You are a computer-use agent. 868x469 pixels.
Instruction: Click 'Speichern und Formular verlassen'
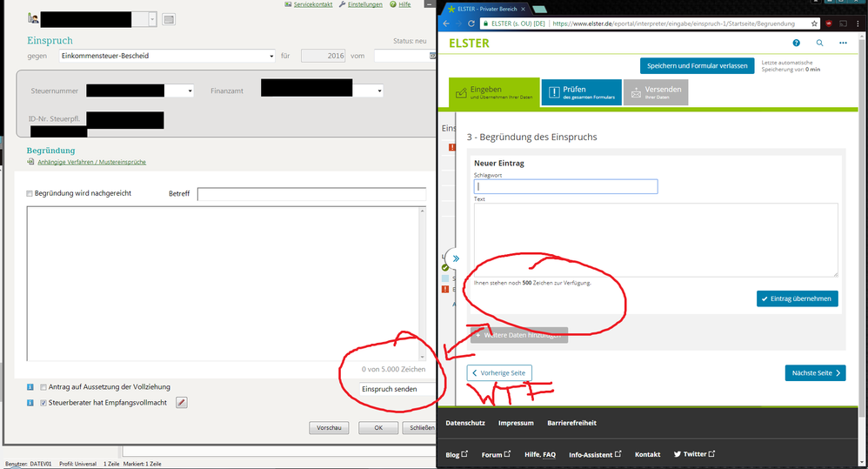[x=697, y=66]
